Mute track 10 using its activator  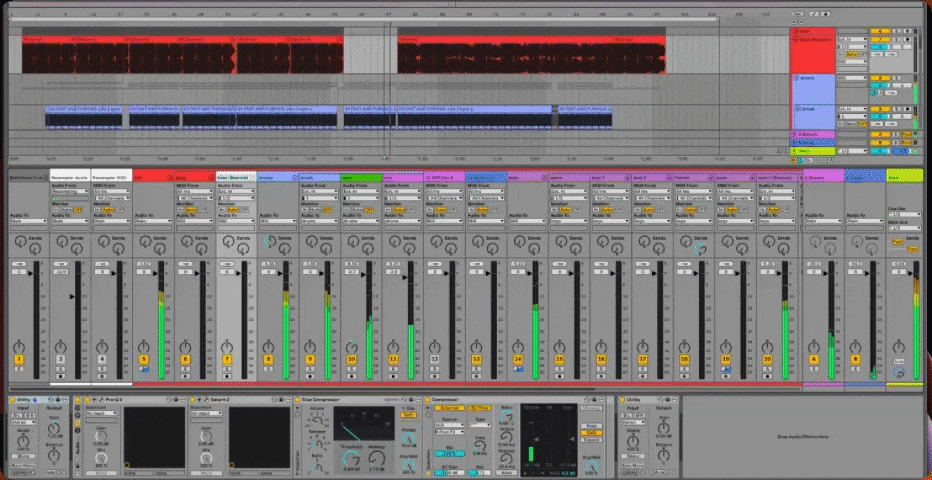[351, 358]
